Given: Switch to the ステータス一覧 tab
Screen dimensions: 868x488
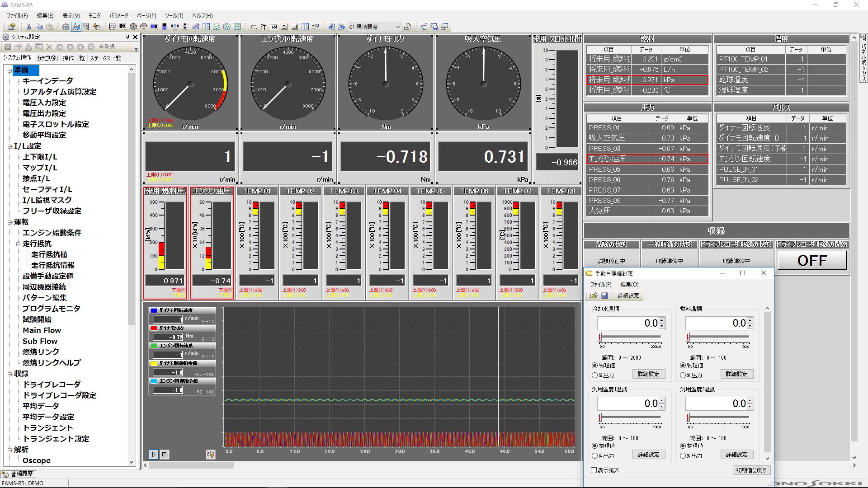Looking at the screenshot, I should click(x=105, y=58).
